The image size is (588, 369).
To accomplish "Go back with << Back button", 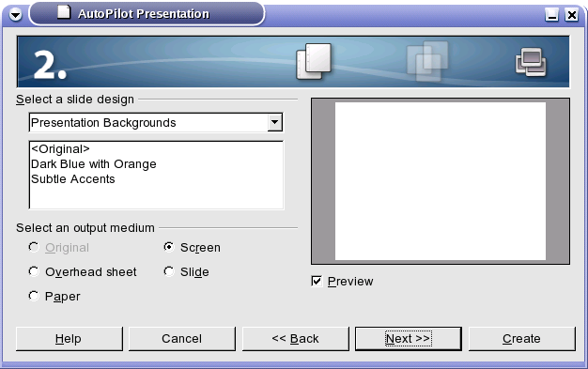I will [x=295, y=339].
